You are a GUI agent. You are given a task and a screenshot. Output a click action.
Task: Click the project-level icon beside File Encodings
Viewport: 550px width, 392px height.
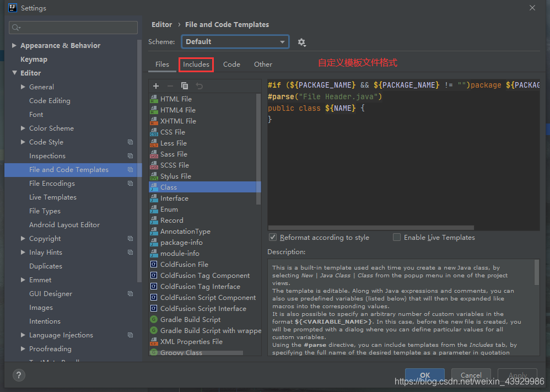(130, 184)
